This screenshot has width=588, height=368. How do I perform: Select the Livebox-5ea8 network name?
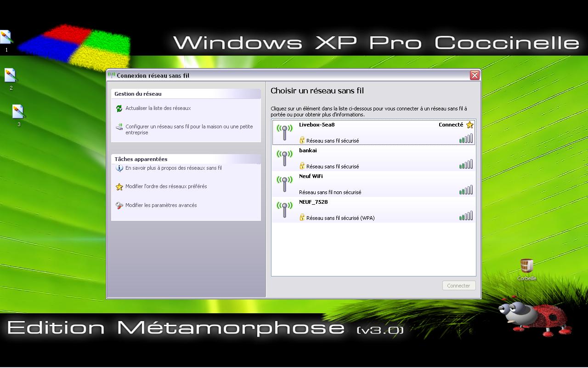click(x=317, y=125)
